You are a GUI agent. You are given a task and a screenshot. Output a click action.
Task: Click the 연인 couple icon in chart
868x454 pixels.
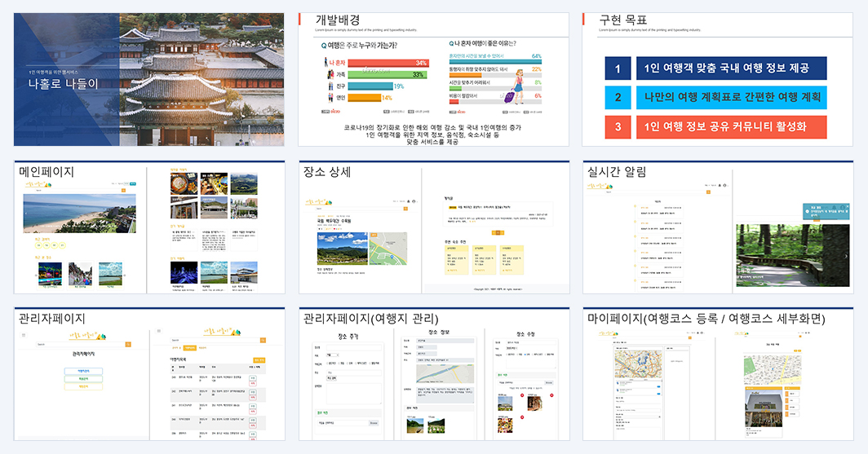[330, 98]
